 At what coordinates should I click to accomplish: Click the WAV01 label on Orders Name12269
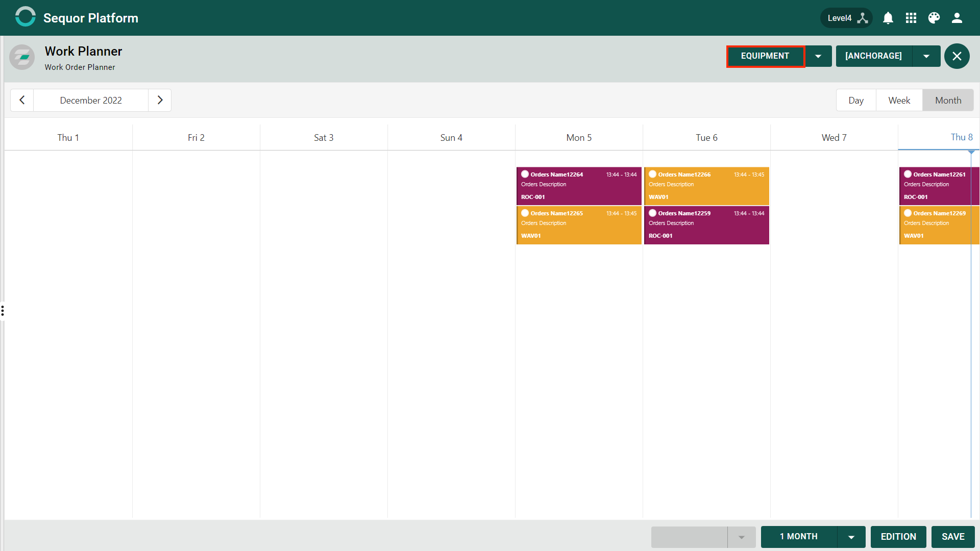coord(914,236)
